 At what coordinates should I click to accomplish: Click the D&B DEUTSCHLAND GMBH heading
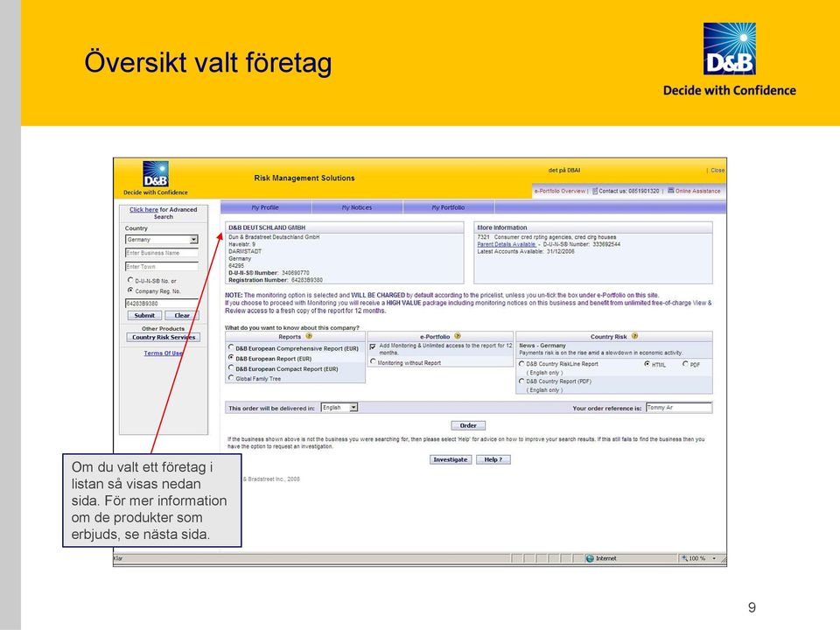[267, 227]
